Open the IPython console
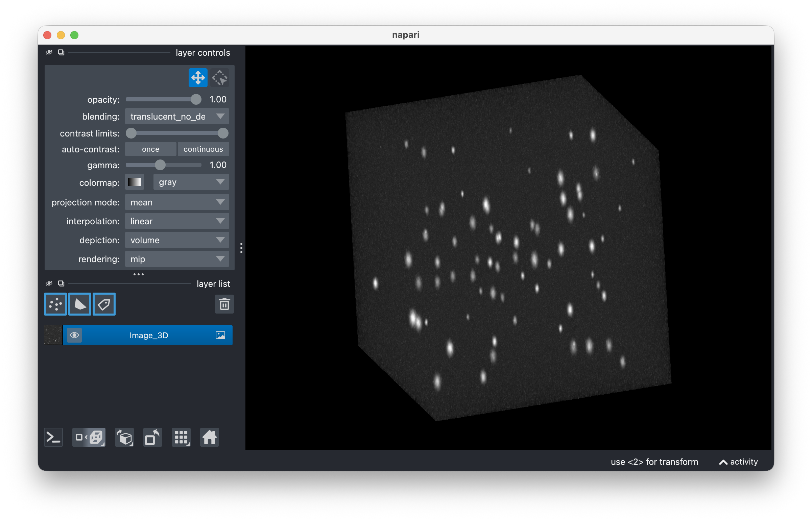812x521 pixels. click(x=53, y=438)
